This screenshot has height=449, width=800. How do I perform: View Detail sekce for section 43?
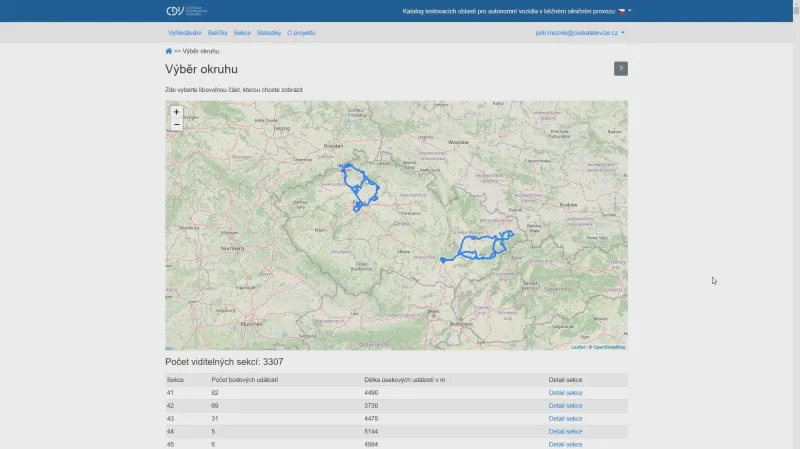point(565,419)
